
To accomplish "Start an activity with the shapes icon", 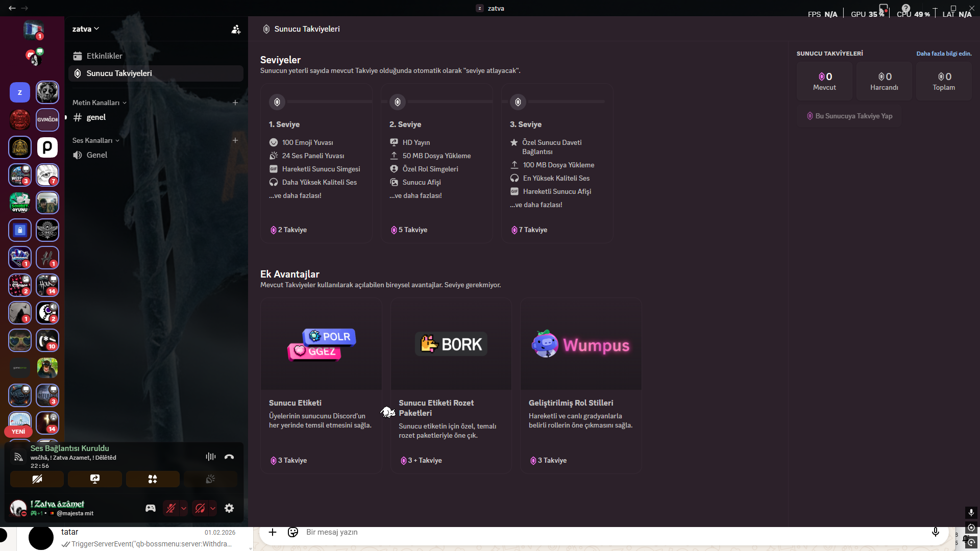I will click(x=153, y=479).
